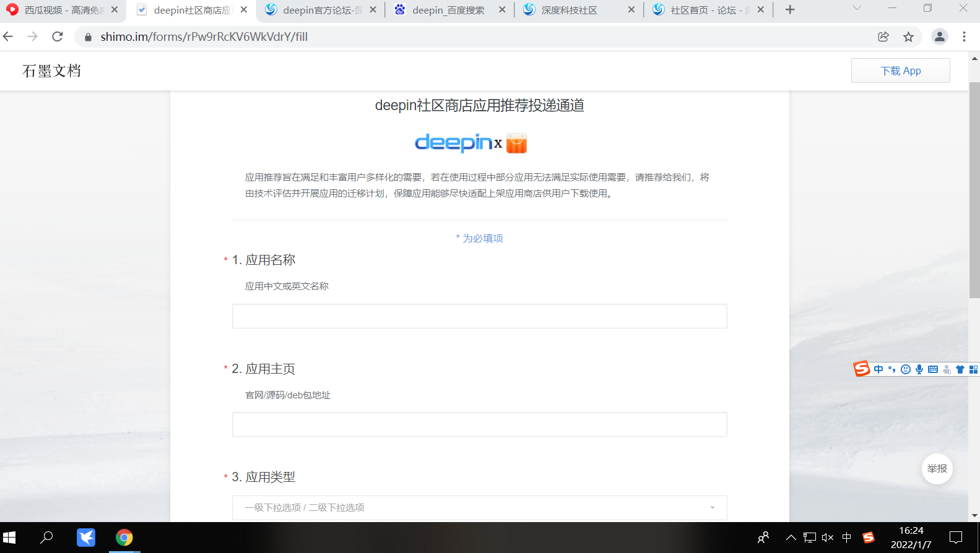The width and height of the screenshot is (980, 553).
Task: Start Sogou voice input microphone
Action: (x=919, y=369)
